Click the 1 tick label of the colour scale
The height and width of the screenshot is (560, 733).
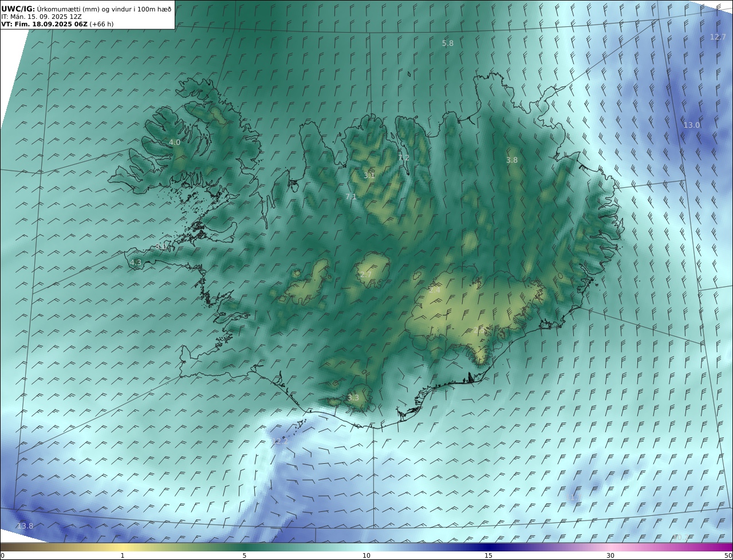[123, 555]
